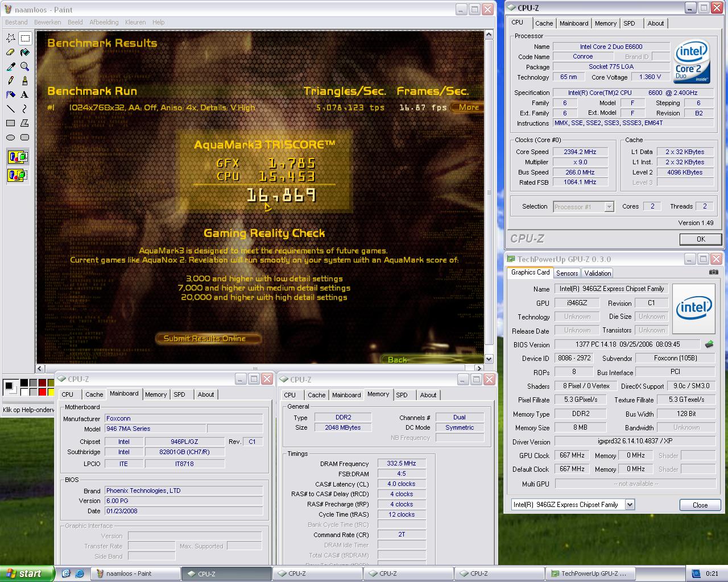Open Internet Explorer from quick launch
The image size is (728, 582).
point(80,573)
